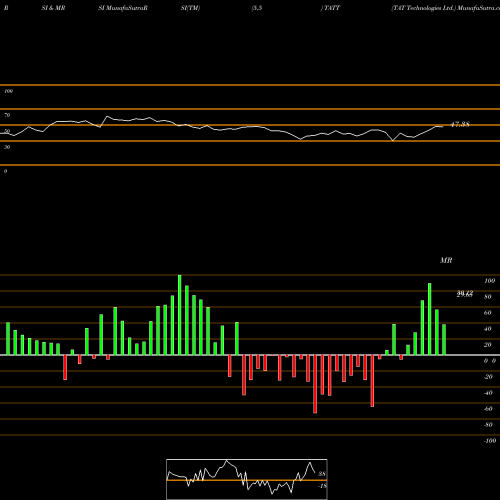Click the longest red bar in MR histogram
Viewport: 500px width, 500px height.
[315, 384]
